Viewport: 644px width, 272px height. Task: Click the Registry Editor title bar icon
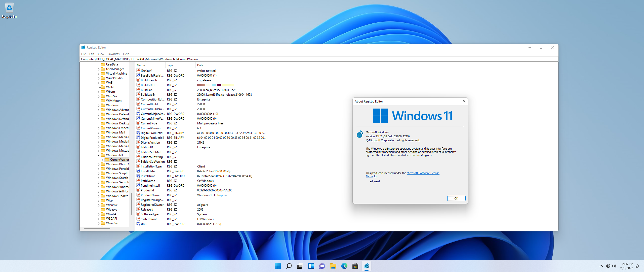click(83, 47)
